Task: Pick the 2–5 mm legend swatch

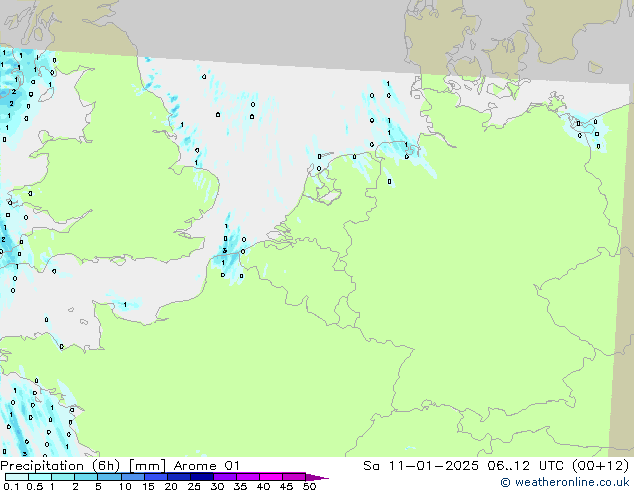Action: [86, 477]
